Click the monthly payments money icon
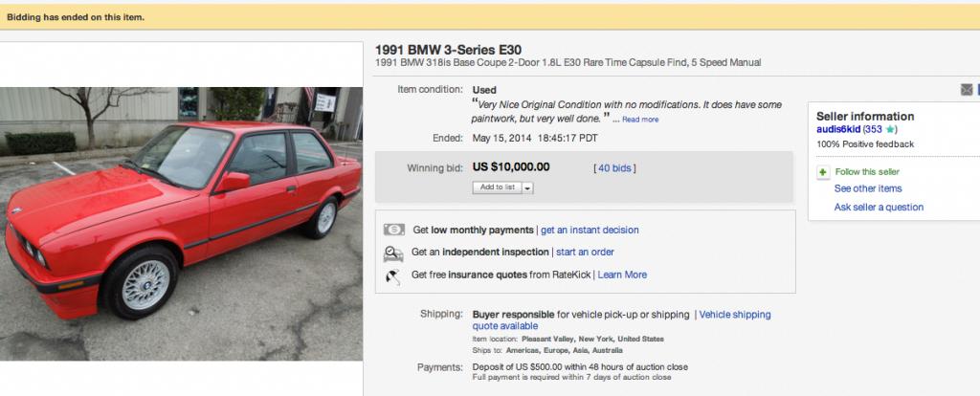The height and width of the screenshot is (396, 980). coord(393,230)
